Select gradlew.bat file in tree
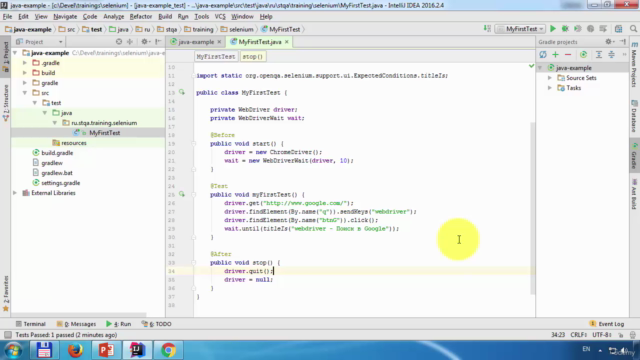This screenshot has height=360, width=640. pos(57,173)
